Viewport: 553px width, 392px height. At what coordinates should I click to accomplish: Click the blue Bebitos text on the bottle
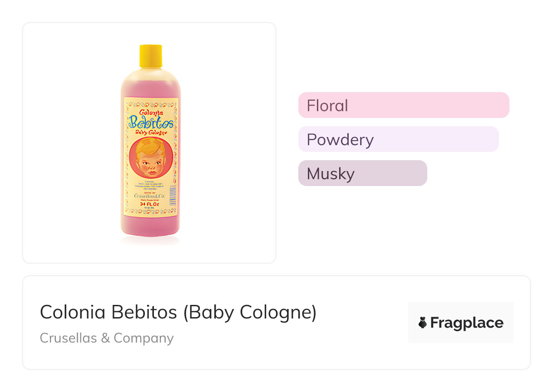(150, 122)
